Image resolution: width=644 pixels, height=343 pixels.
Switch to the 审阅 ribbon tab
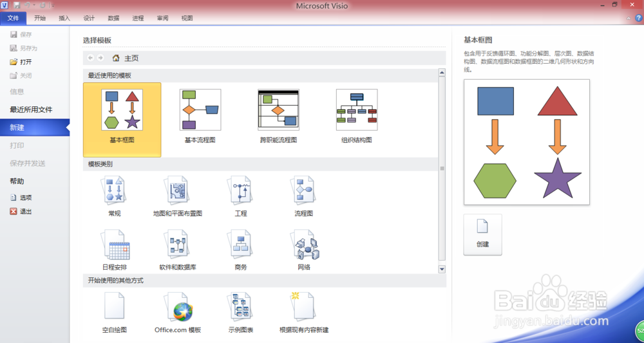163,18
